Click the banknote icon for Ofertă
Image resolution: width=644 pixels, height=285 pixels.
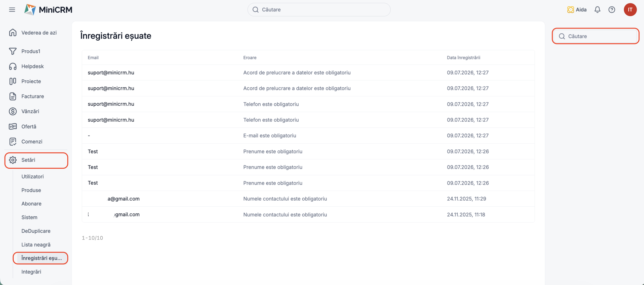[13, 126]
